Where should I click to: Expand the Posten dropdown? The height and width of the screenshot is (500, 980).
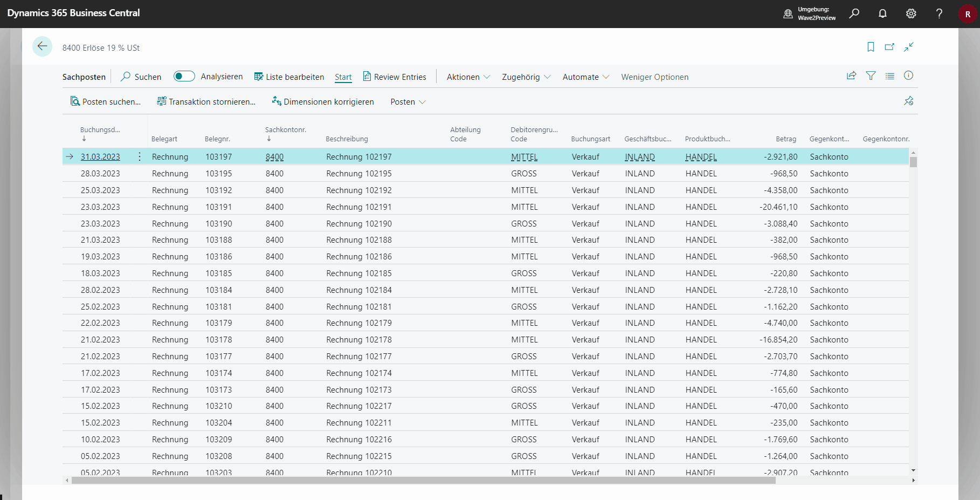click(408, 101)
